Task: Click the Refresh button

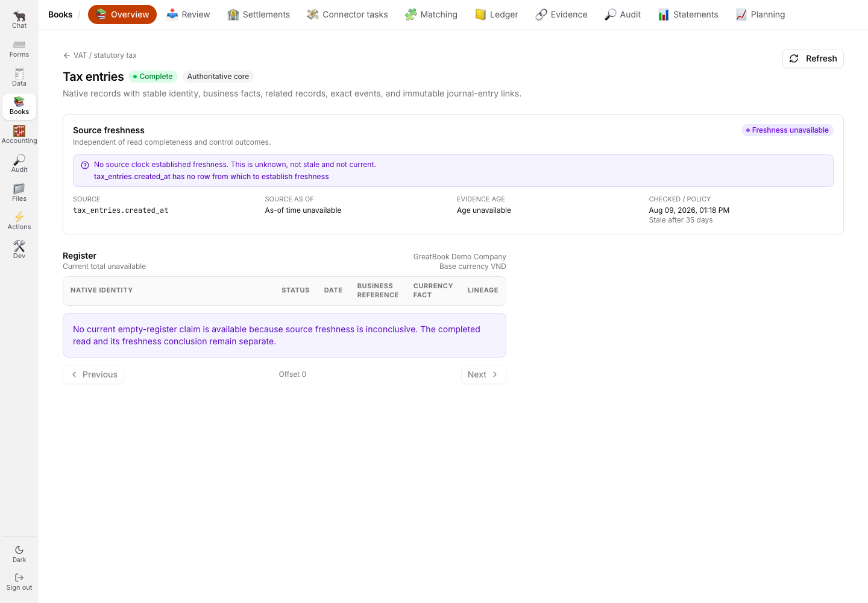Action: coord(813,58)
